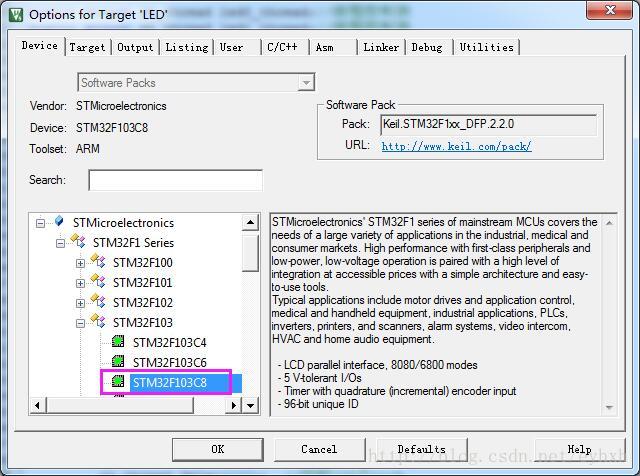Click the device tree horizontal scrollbar thumb
This screenshot has width=640, height=476.
pos(120,405)
